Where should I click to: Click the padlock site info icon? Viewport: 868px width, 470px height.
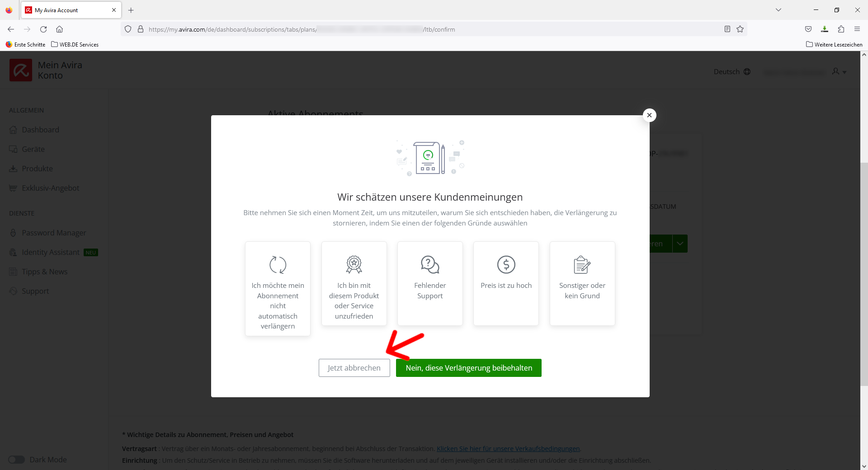pos(141,29)
